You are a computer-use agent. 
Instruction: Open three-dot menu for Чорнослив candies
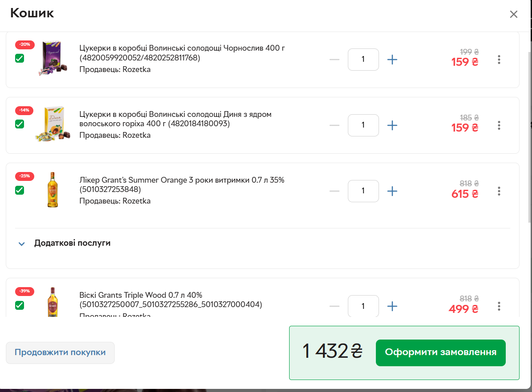tap(499, 60)
